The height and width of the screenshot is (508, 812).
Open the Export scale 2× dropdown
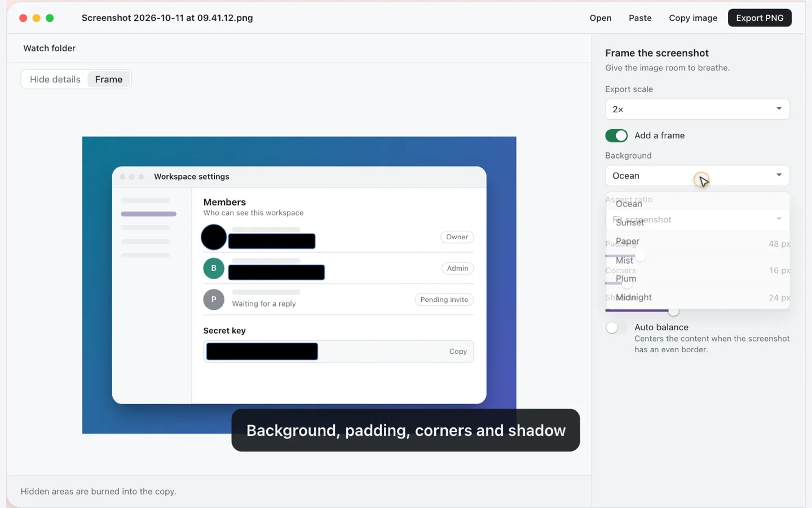click(697, 110)
